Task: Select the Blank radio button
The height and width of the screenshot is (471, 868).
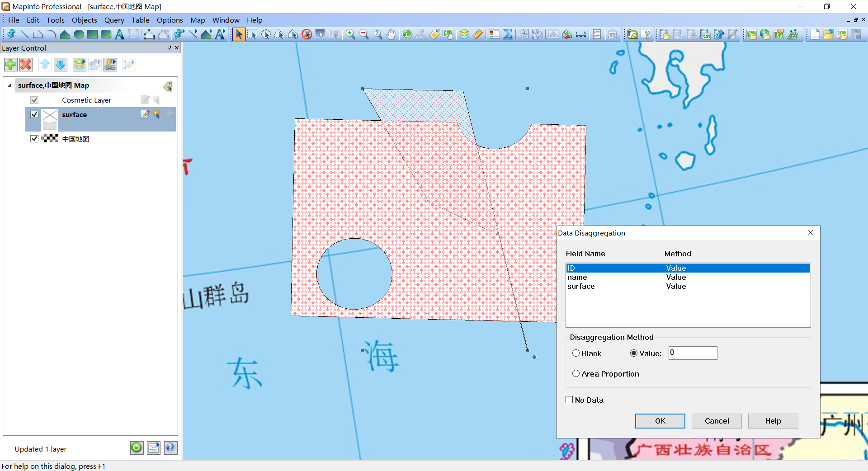Action: 576,353
